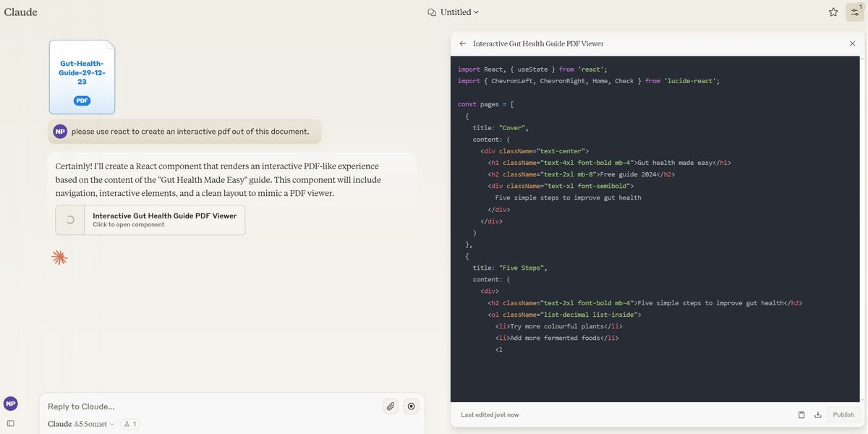This screenshot has width=868, height=434.
Task: Open Interactive Gut Health Guide component card
Action: (150, 220)
